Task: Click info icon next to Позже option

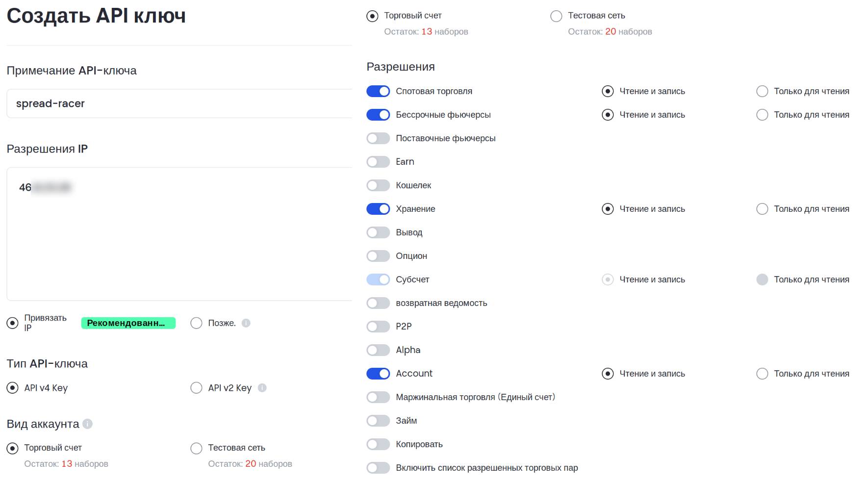Action: pyautogui.click(x=246, y=323)
